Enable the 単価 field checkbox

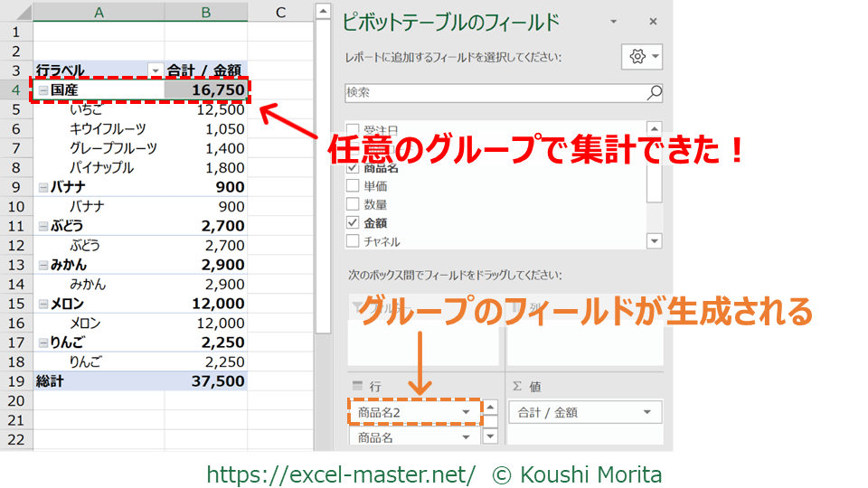coord(353,185)
